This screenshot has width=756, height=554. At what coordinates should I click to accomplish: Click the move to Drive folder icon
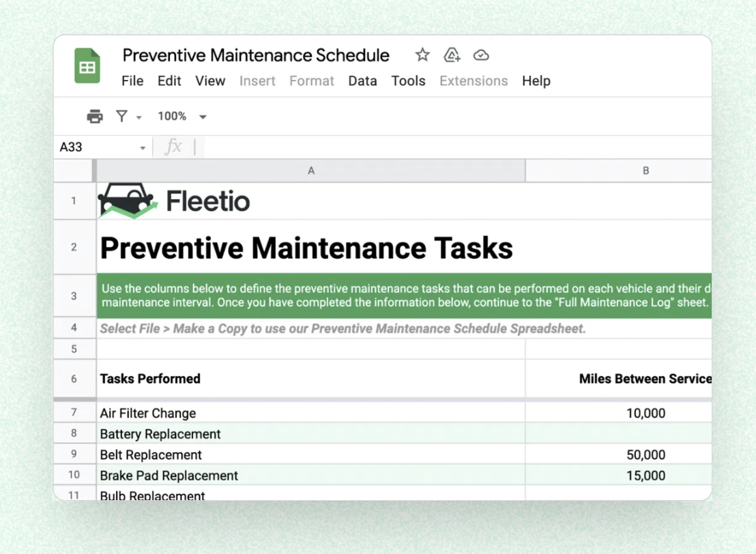(x=452, y=55)
